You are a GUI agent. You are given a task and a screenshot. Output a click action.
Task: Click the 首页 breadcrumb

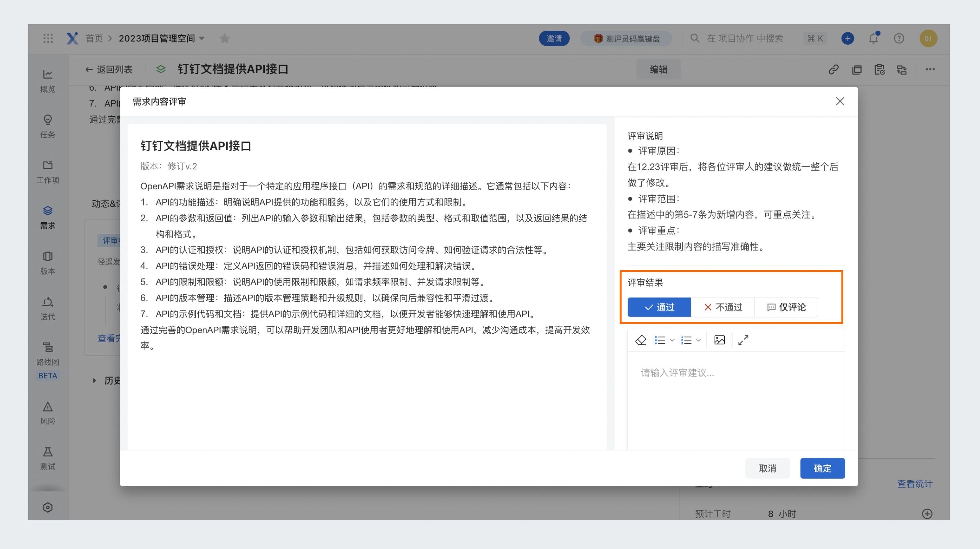94,38
